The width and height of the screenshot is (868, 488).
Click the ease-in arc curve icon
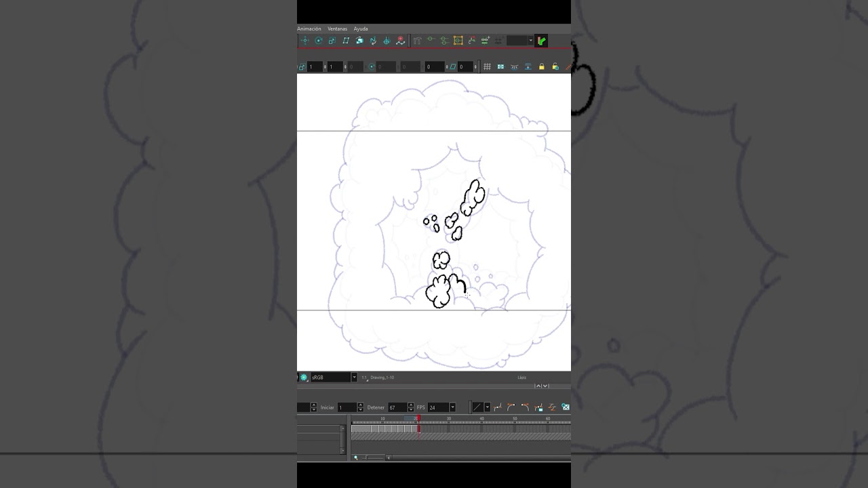point(511,407)
